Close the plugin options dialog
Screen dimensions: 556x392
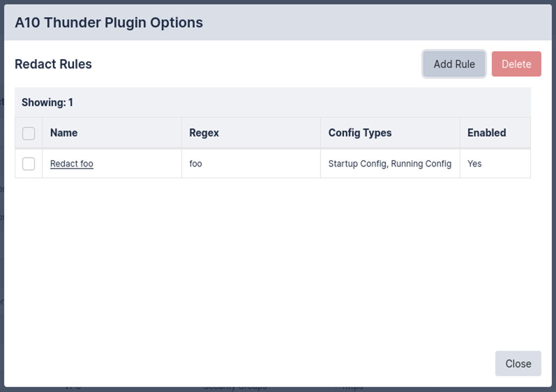coord(518,364)
